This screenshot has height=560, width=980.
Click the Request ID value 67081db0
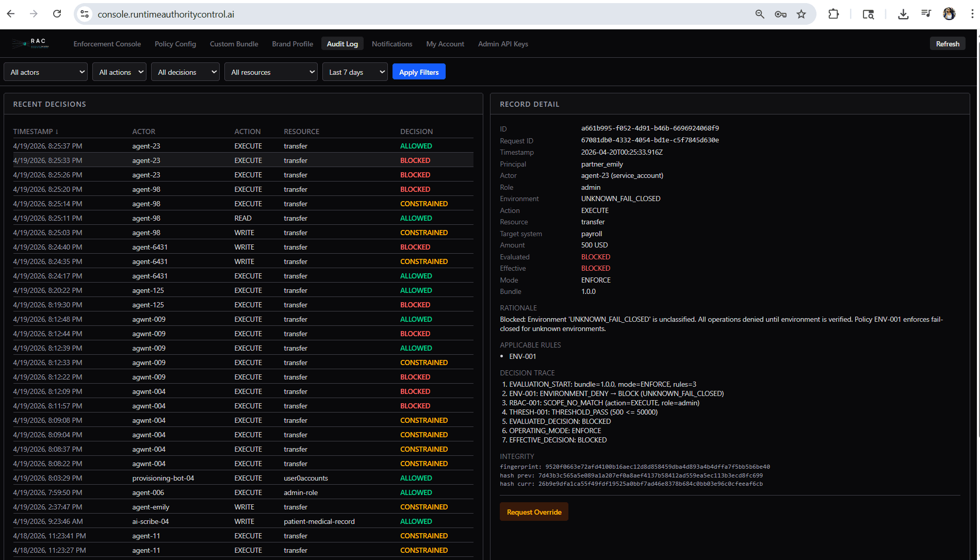(x=650, y=140)
